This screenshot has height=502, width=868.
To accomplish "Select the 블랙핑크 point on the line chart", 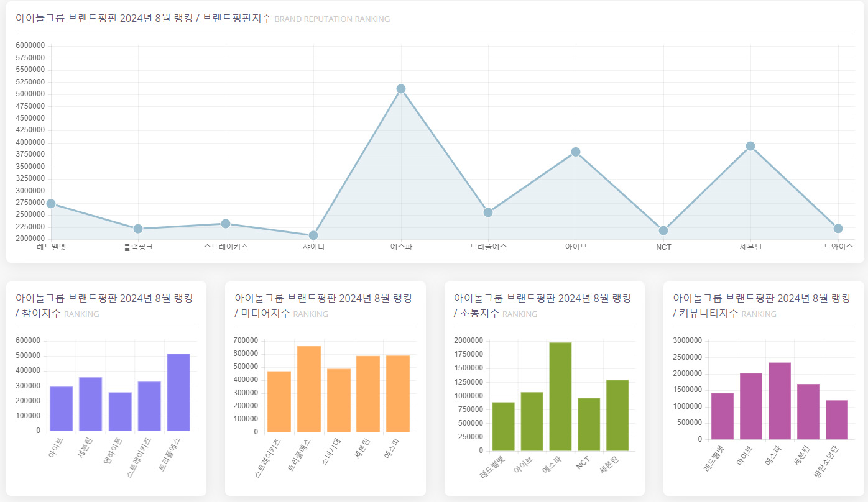I will click(x=138, y=229).
